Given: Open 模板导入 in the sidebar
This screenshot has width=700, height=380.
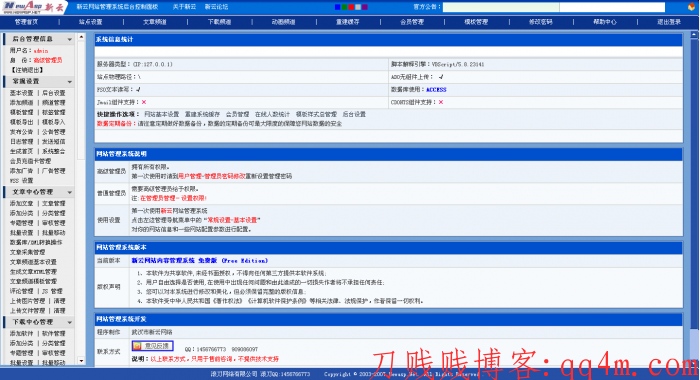Looking at the screenshot, I should coord(54,122).
